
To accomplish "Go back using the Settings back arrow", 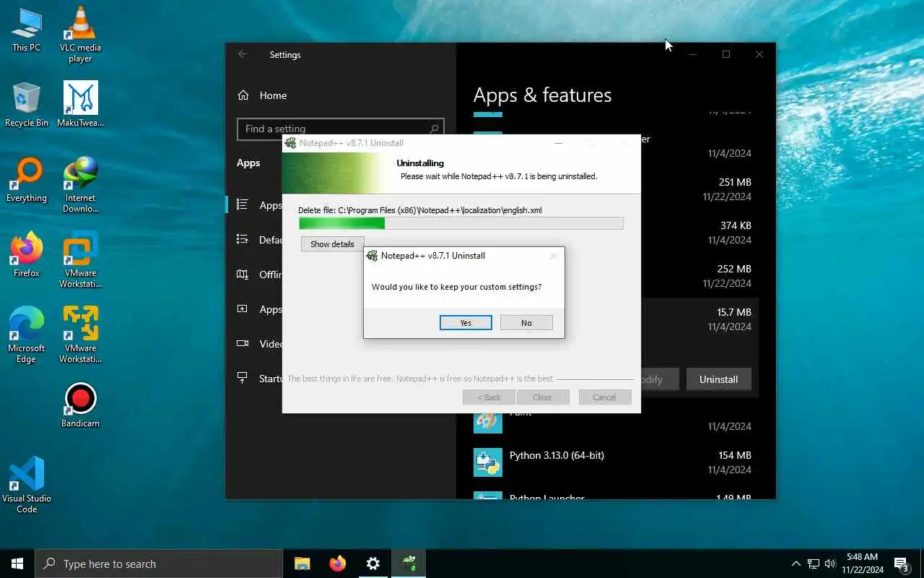I will 243,54.
